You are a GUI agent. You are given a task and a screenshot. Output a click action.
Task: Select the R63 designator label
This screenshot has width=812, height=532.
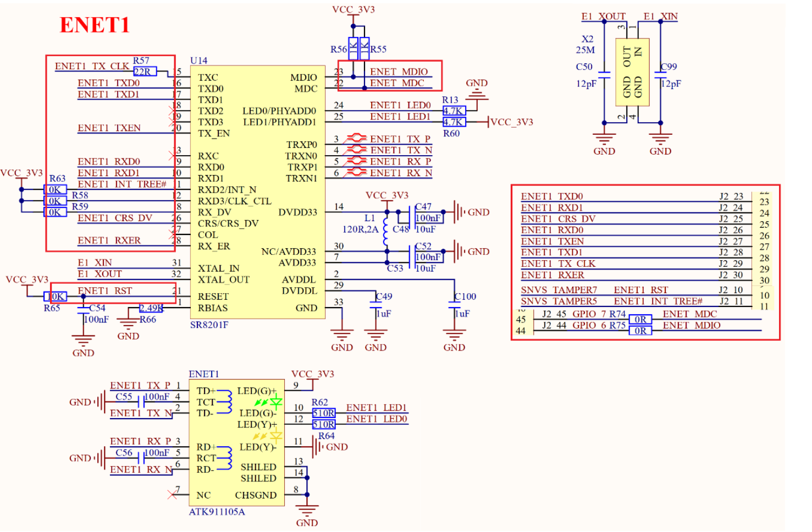[x=57, y=179]
